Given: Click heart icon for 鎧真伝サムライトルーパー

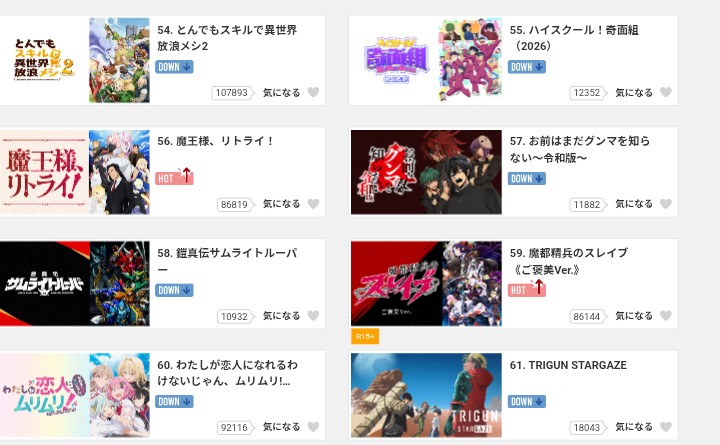Looking at the screenshot, I should 313,315.
